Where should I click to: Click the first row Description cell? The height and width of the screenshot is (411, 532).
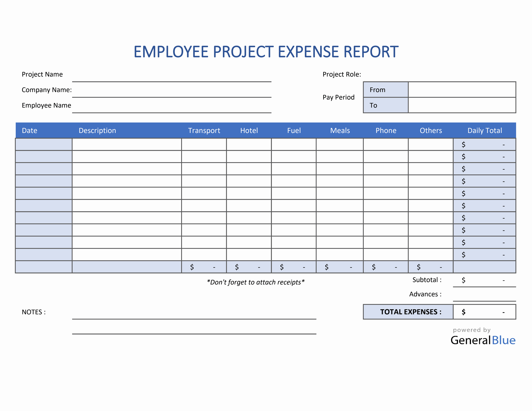(127, 144)
